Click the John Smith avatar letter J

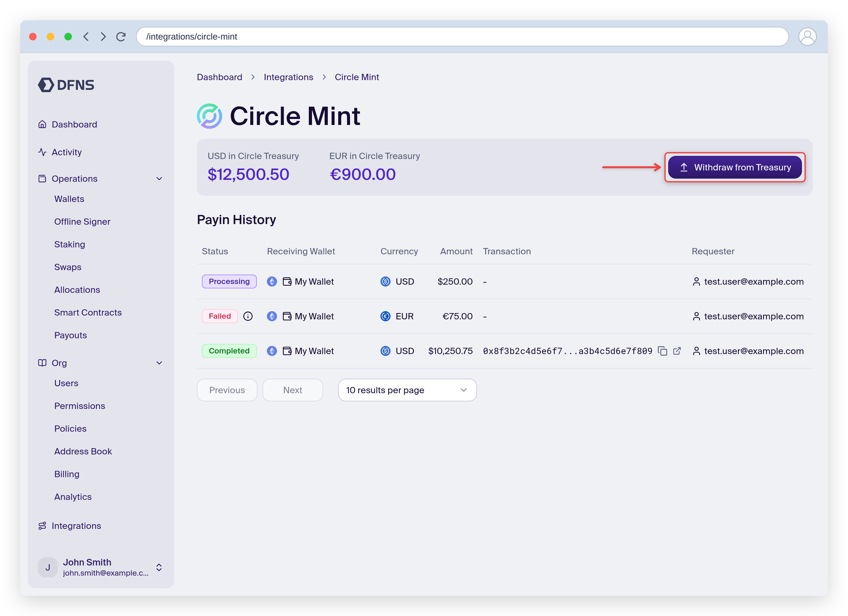tap(48, 567)
